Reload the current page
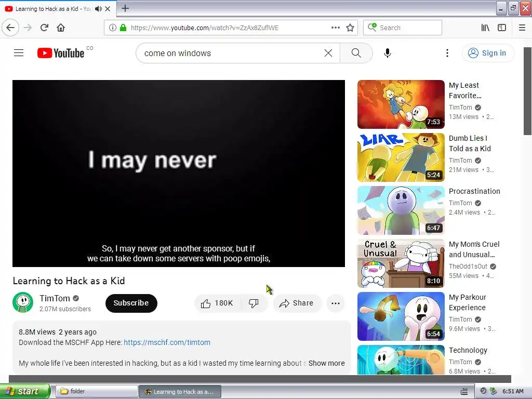This screenshot has width=532, height=399. pos(45,28)
